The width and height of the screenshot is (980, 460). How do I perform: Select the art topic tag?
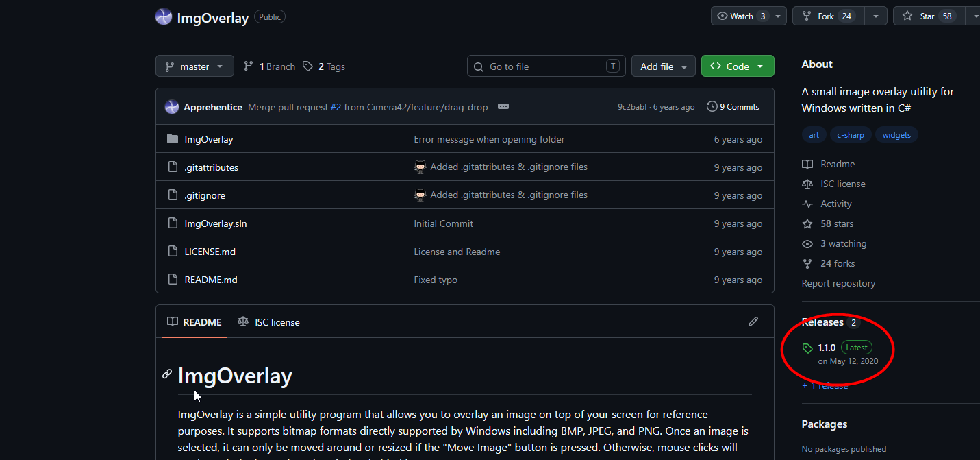click(x=814, y=135)
